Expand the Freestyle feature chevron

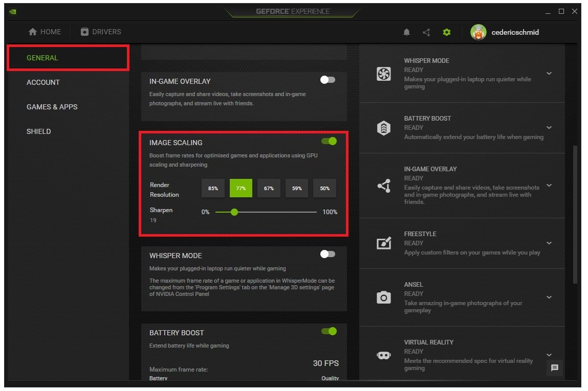pos(549,243)
